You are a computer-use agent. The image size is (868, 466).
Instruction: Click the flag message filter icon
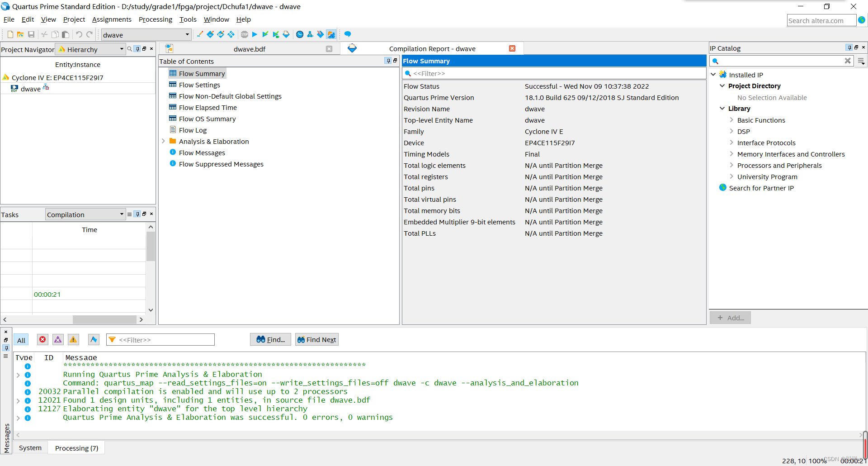click(x=94, y=339)
